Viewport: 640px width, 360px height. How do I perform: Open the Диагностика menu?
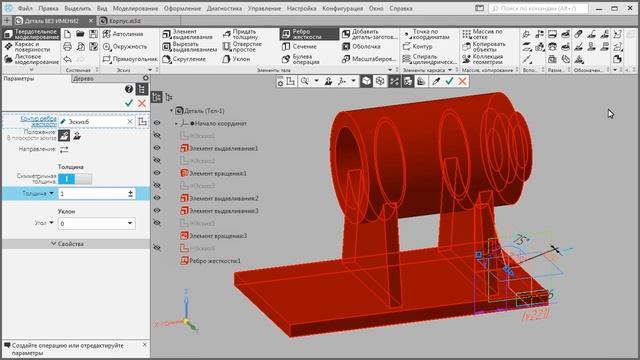click(x=224, y=8)
